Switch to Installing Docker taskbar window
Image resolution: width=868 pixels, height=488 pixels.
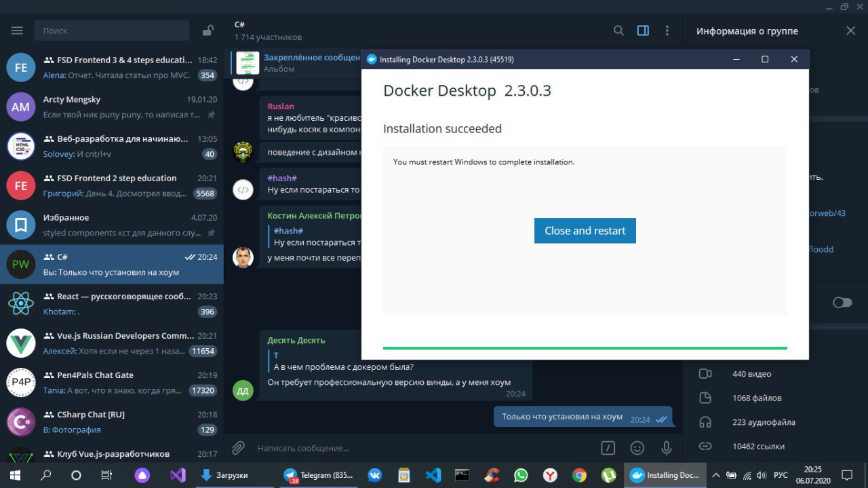pos(665,475)
